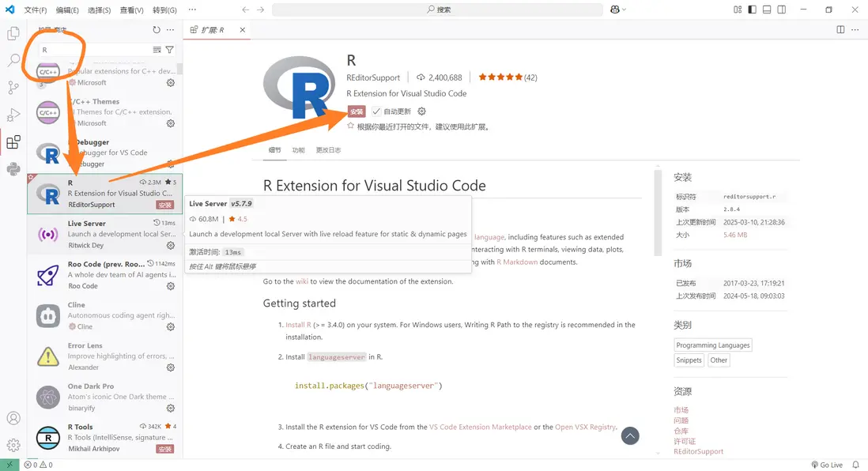Open the License (许可证) resource link
The width and height of the screenshot is (868, 471).
pos(685,441)
